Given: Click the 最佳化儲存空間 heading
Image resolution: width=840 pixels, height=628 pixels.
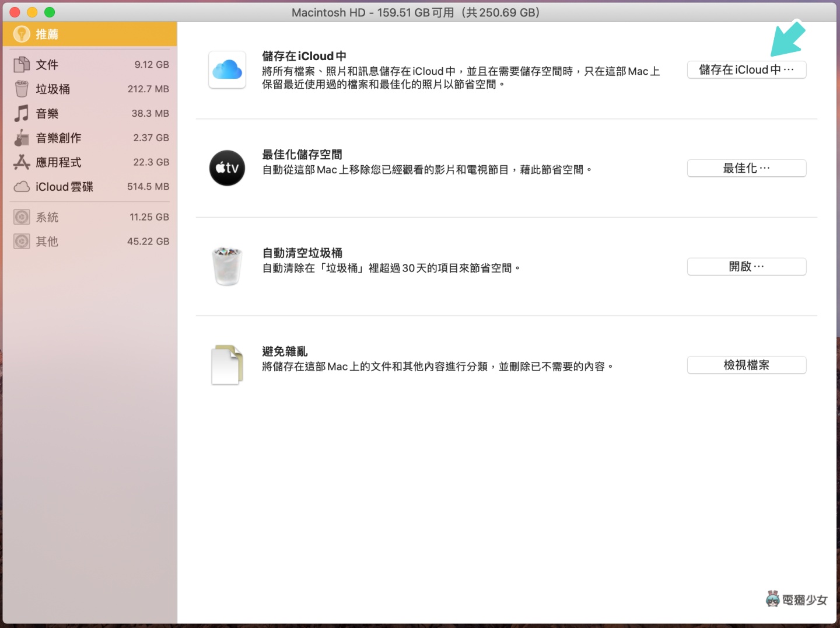Looking at the screenshot, I should tap(302, 155).
